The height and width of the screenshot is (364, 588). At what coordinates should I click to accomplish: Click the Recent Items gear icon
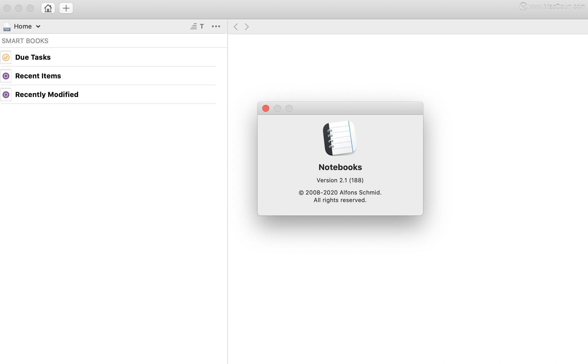point(6,76)
